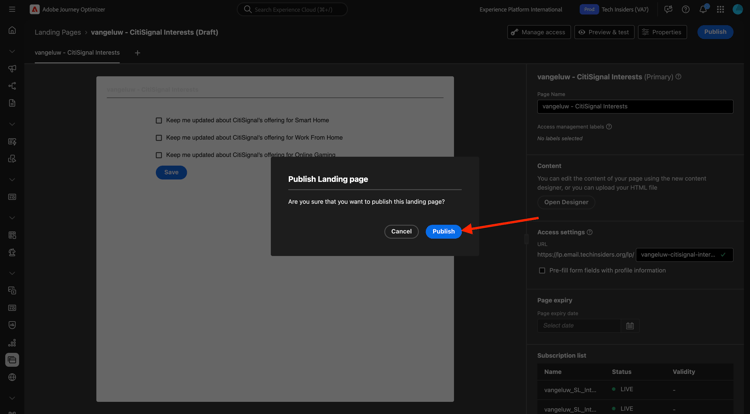Image resolution: width=750 pixels, height=414 pixels.
Task: Confirm Publish in the dialog
Action: click(x=443, y=231)
